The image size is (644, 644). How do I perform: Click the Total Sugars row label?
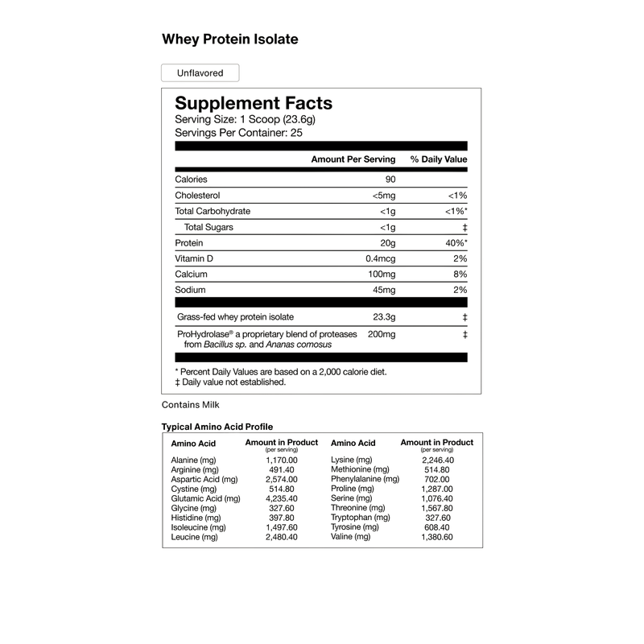click(208, 227)
